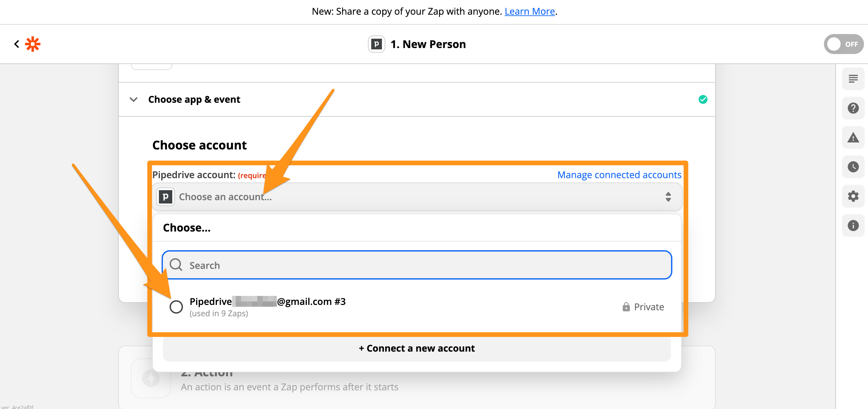Click the Pipedrive icon in account dropdown

[166, 197]
